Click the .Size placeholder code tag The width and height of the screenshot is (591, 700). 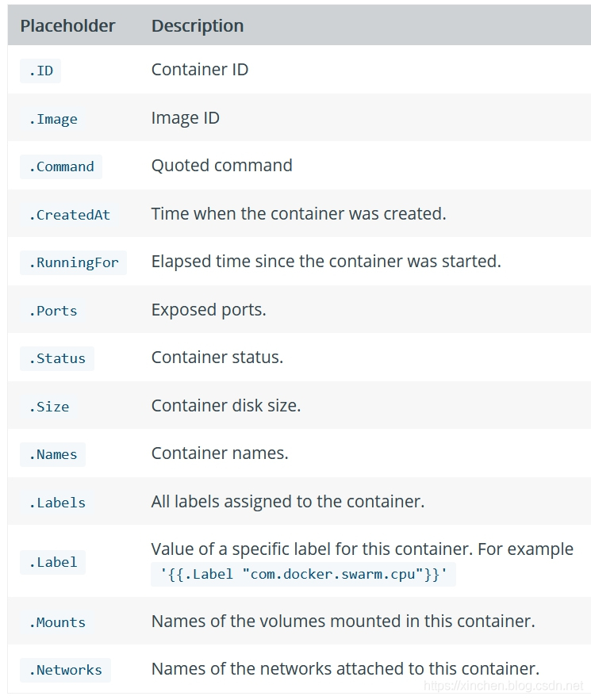coord(49,407)
